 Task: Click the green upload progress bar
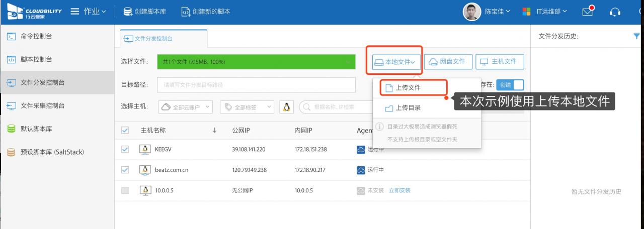pos(256,62)
